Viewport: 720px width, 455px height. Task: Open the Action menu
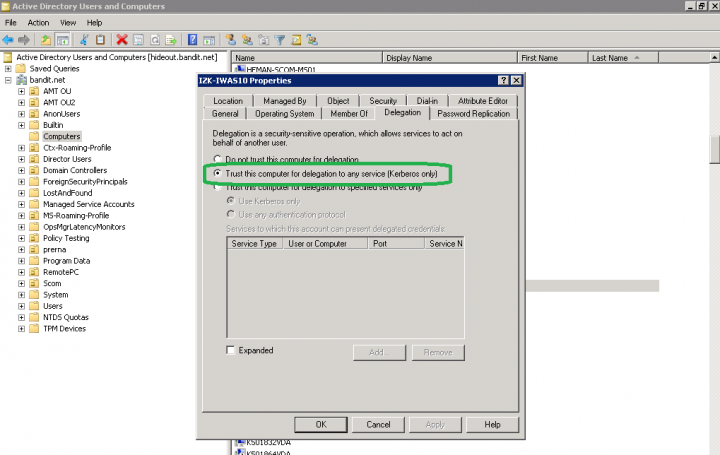(x=38, y=22)
